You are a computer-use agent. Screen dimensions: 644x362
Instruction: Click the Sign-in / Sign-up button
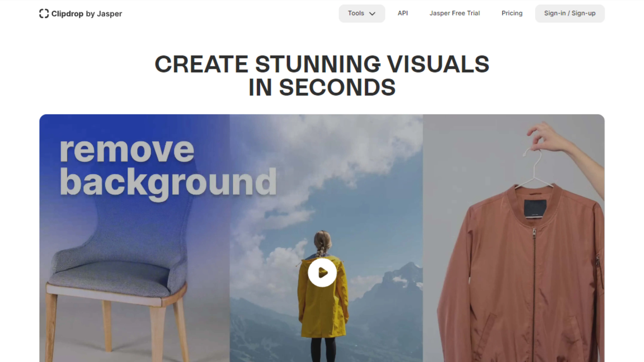click(x=570, y=14)
